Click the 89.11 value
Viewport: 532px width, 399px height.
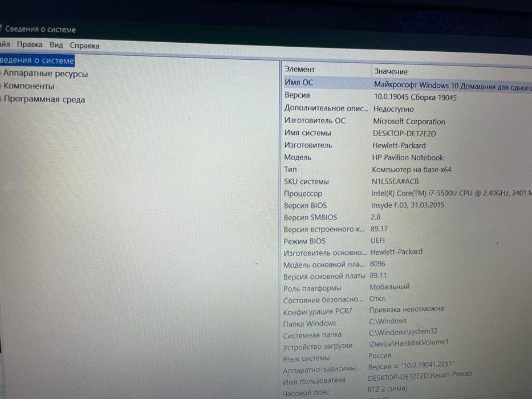click(x=378, y=275)
